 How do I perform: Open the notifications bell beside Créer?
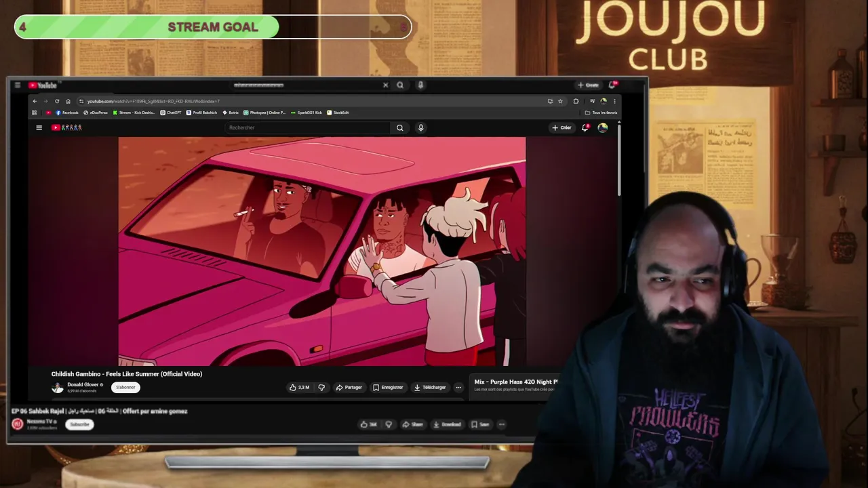[585, 127]
